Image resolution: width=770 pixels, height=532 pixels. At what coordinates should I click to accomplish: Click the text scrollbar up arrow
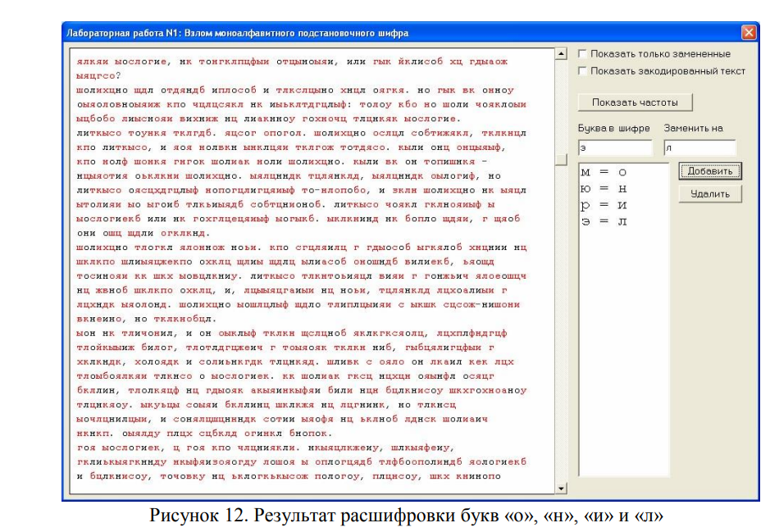[x=561, y=54]
